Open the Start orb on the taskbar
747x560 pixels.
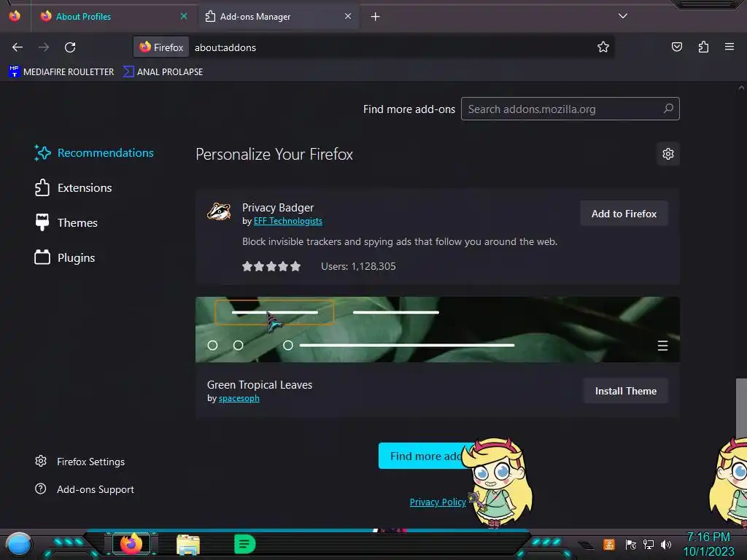click(x=18, y=544)
